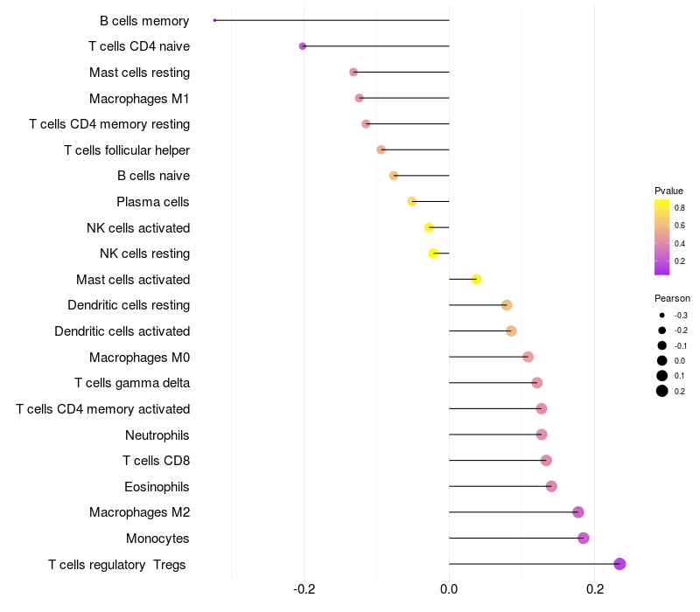The width and height of the screenshot is (700, 612).
Task: Click the B cells memory data point
Action: pos(214,20)
